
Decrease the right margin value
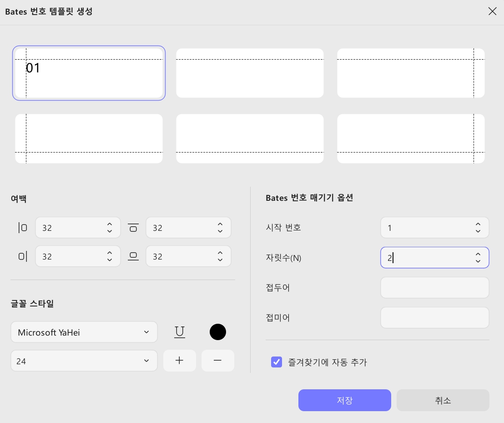(x=110, y=260)
